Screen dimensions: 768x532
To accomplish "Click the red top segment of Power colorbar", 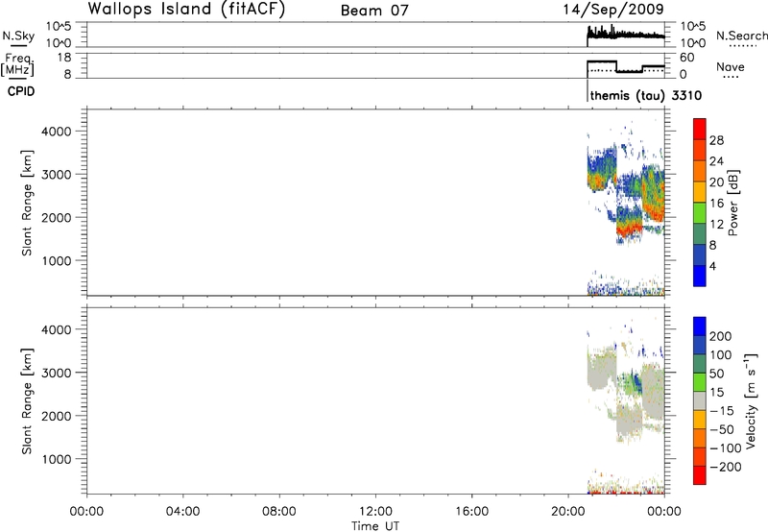I will [700, 129].
